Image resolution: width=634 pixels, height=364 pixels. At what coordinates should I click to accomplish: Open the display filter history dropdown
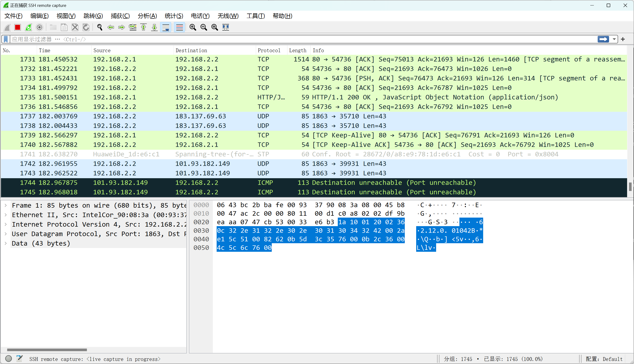pyautogui.click(x=614, y=39)
